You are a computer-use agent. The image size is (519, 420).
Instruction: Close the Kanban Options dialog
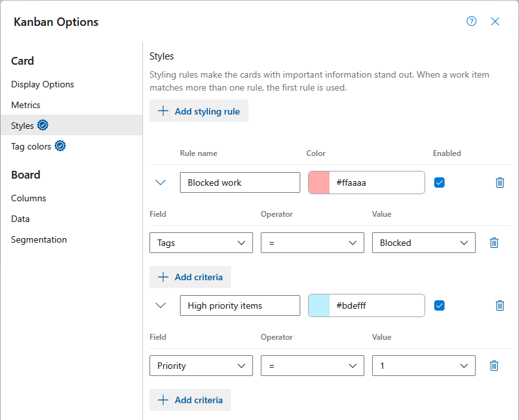(x=495, y=21)
